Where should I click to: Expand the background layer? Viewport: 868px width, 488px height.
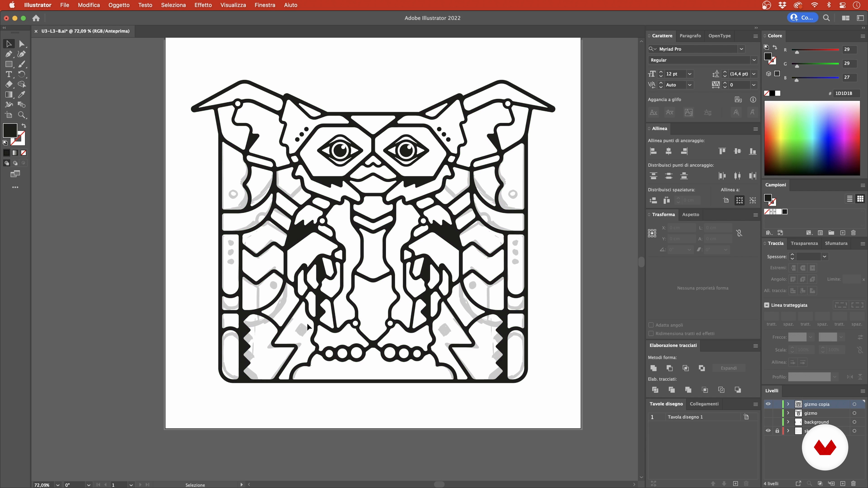pos(788,422)
